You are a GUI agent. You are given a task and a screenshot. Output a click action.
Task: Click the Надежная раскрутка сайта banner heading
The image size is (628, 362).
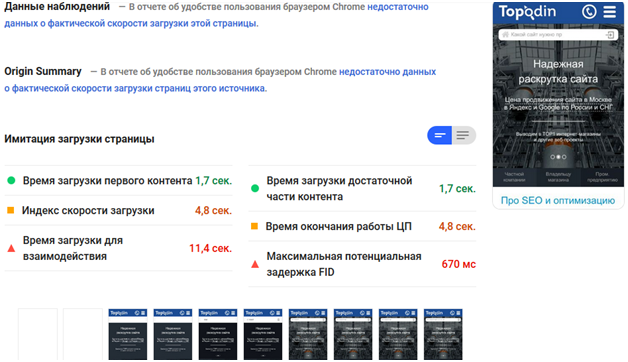(558, 71)
